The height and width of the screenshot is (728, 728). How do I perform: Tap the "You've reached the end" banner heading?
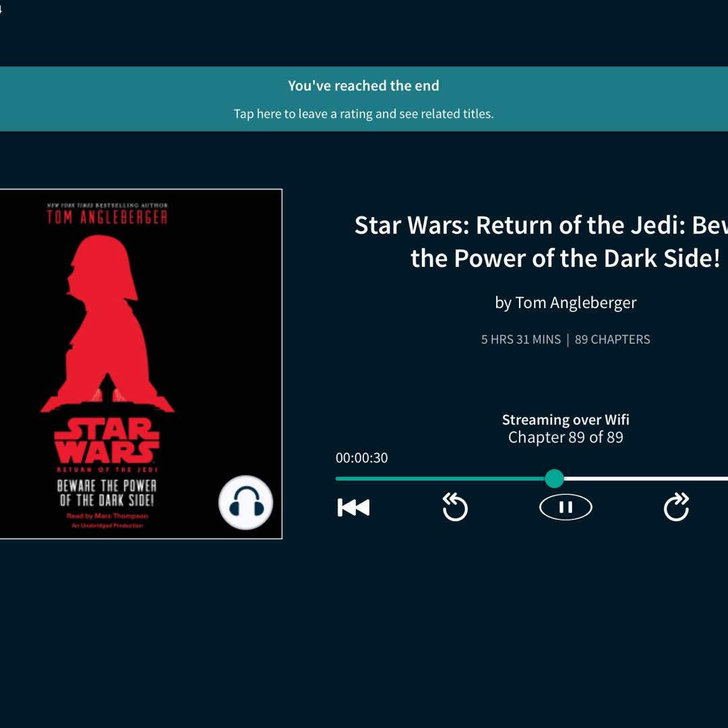(x=363, y=86)
